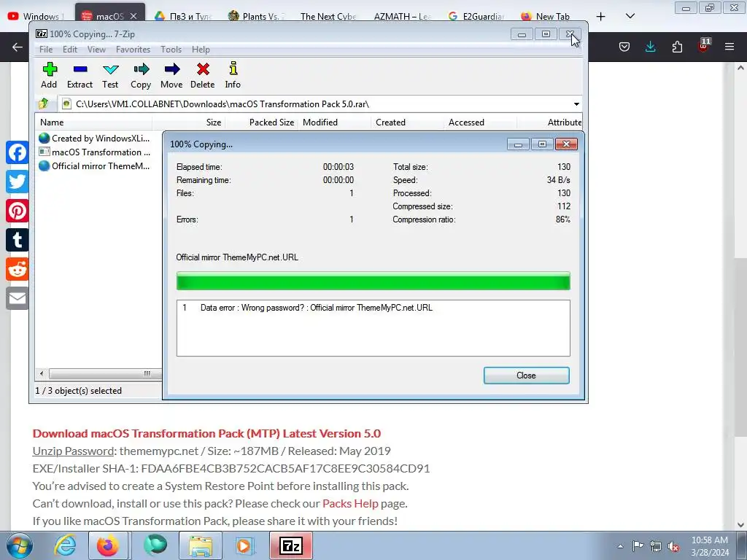The image size is (747, 560).
Task: Click the green copying progress bar
Action: pyautogui.click(x=373, y=281)
